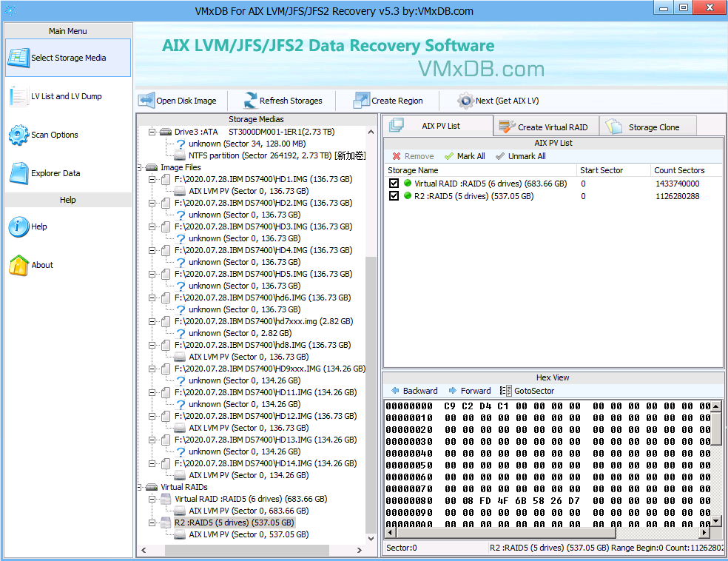The height and width of the screenshot is (561, 728).
Task: Switch to the AIX PV List tab
Action: click(x=438, y=125)
